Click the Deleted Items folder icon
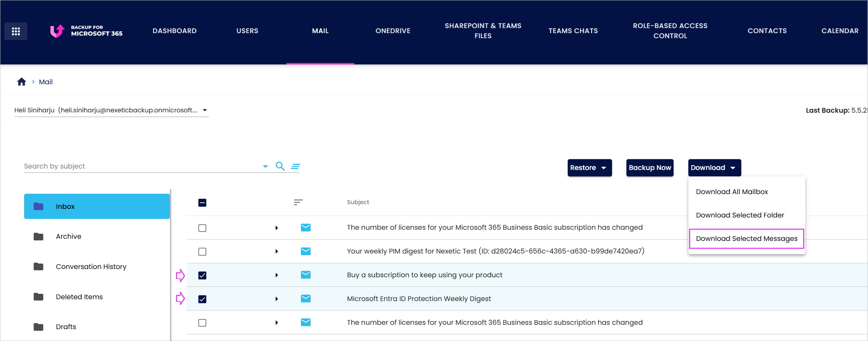This screenshot has height=341, width=868. (39, 297)
